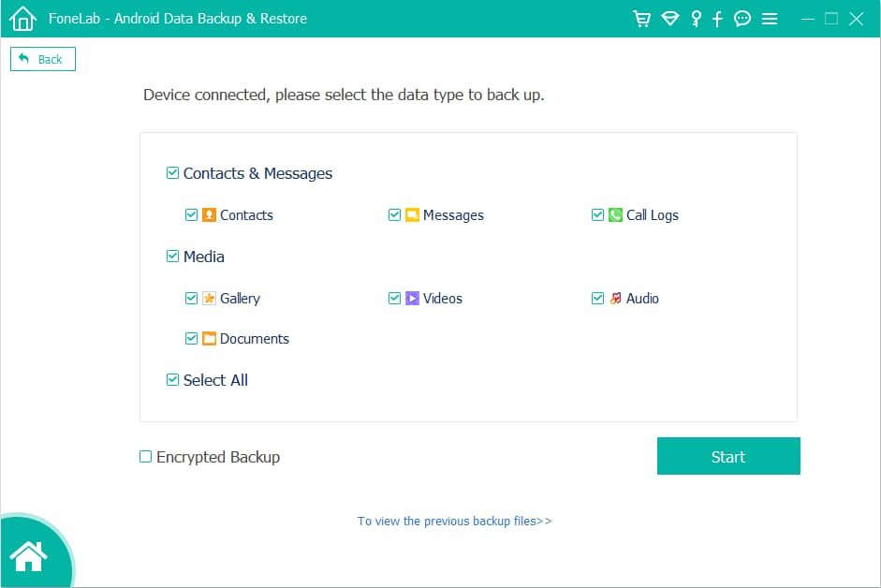Uncheck the Contacts & Messages checkbox
881x588 pixels.
coord(172,172)
